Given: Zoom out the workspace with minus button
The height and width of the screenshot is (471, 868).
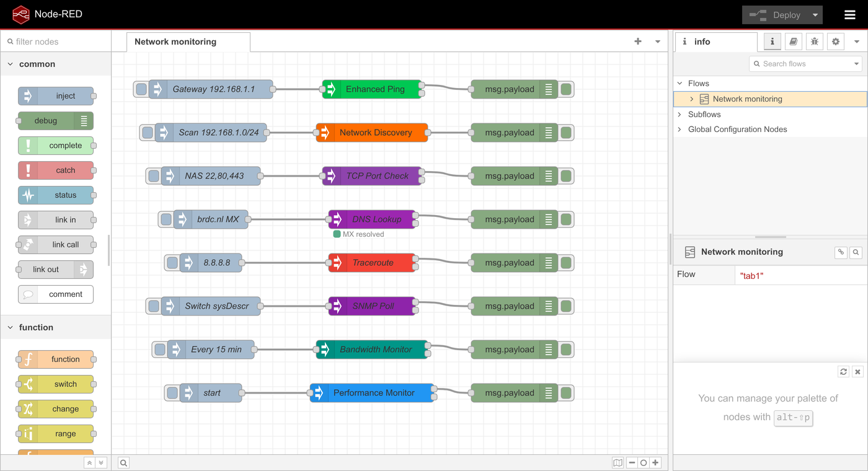Looking at the screenshot, I should point(632,463).
